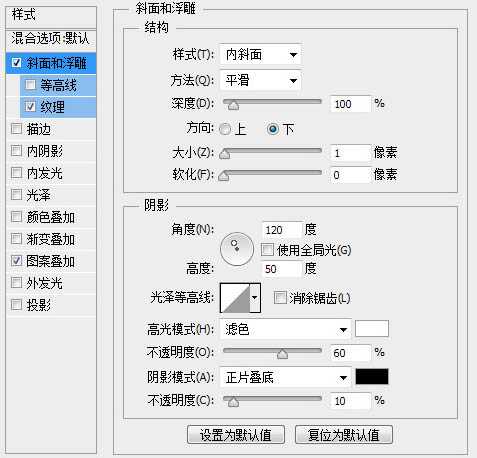Image resolution: width=477 pixels, height=458 pixels.
Task: Enable the 光泽 checkbox
Action: [x=16, y=195]
